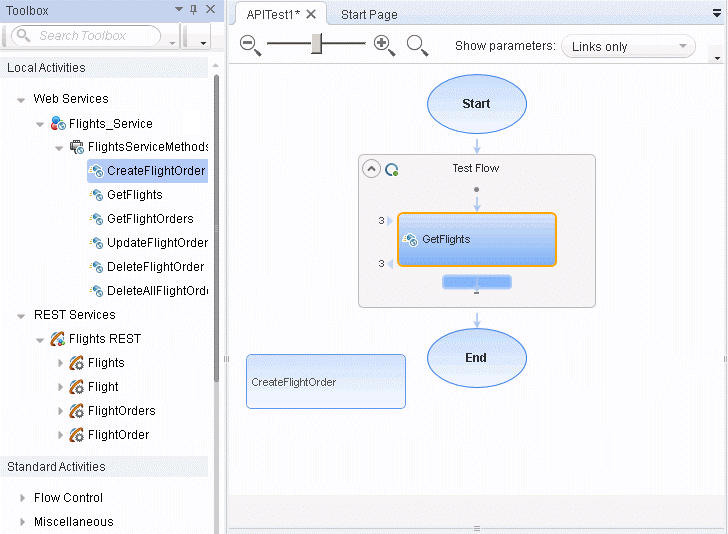Click the Start node in the flow

[476, 104]
